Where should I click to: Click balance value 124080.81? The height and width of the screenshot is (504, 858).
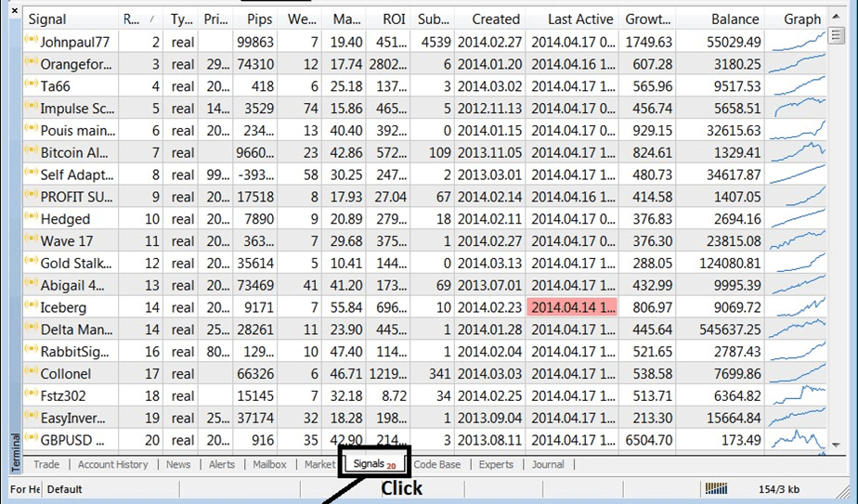[730, 263]
